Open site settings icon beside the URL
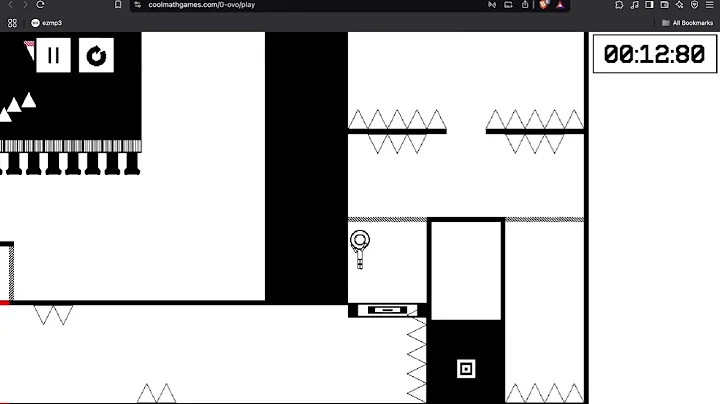 (x=137, y=5)
